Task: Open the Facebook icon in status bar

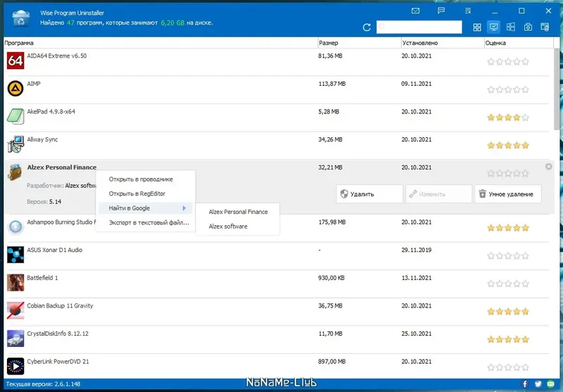Action: click(x=524, y=384)
